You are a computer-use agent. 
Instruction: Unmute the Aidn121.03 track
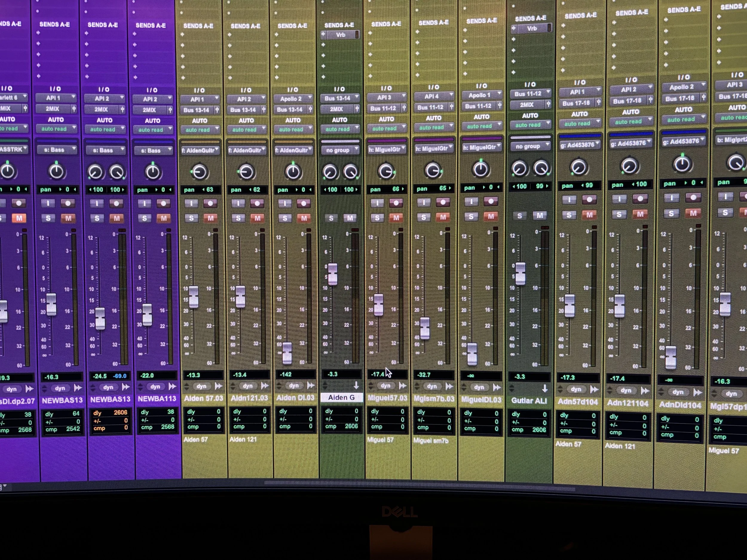[257, 218]
